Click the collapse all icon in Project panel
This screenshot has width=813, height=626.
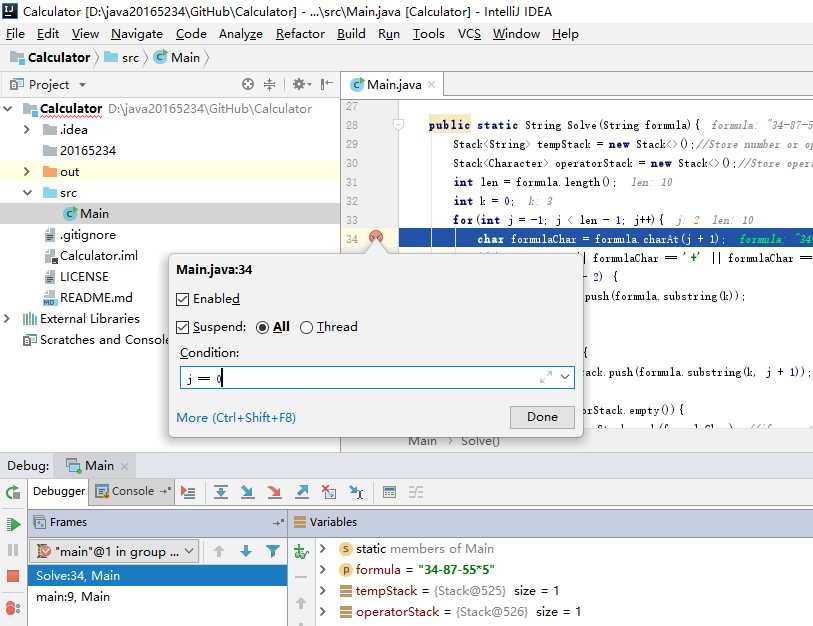tap(270, 84)
